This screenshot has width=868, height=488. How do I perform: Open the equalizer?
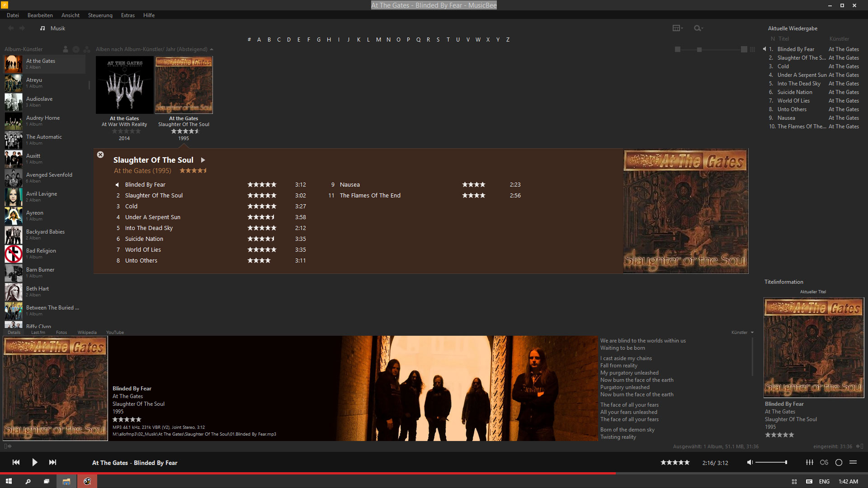point(810,462)
